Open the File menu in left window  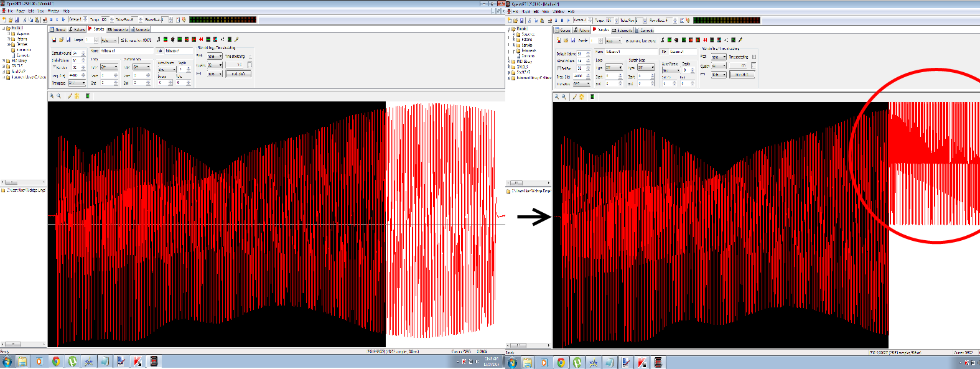[x=10, y=11]
